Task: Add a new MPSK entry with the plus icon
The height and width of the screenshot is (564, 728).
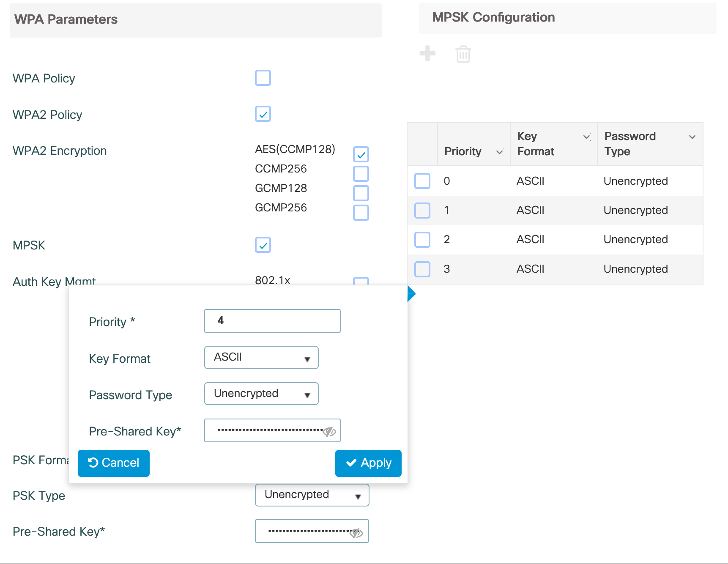Action: 427,54
